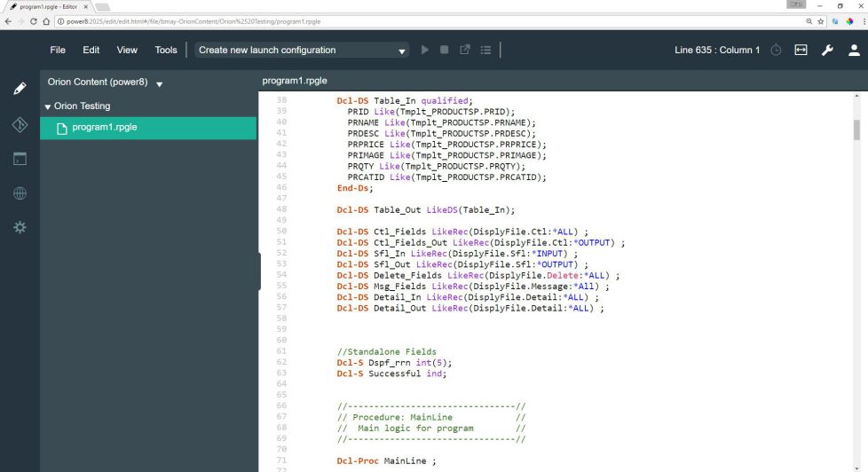Click the Stop launch button
868x472 pixels.
444,50
